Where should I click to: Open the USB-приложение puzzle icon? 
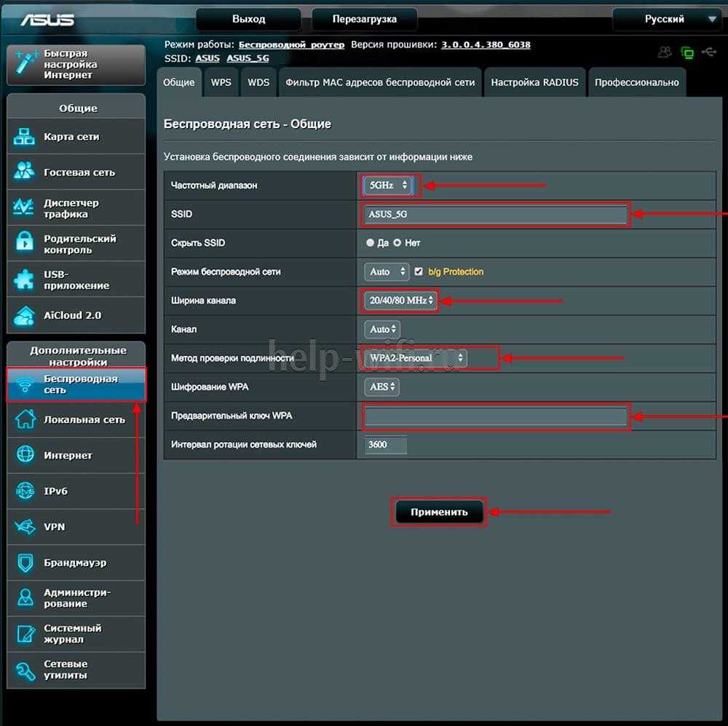pos(25,280)
